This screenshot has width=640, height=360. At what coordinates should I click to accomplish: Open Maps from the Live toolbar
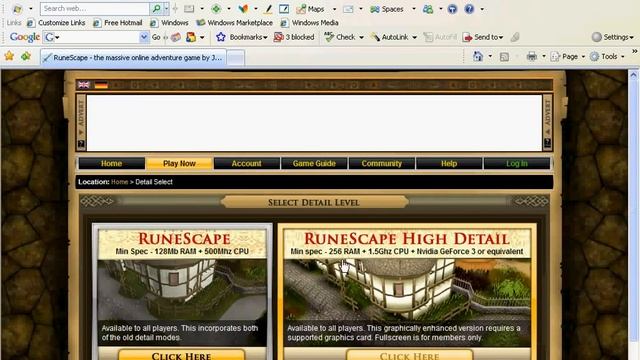click(310, 9)
